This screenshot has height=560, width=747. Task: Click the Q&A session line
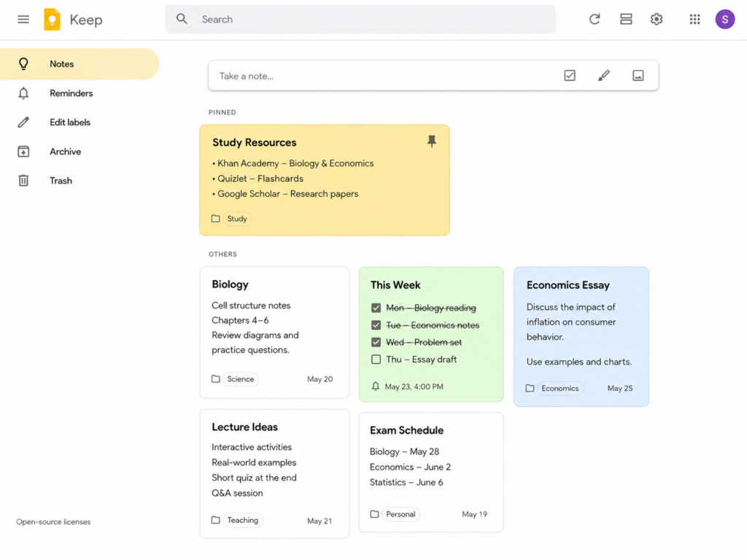[237, 494]
